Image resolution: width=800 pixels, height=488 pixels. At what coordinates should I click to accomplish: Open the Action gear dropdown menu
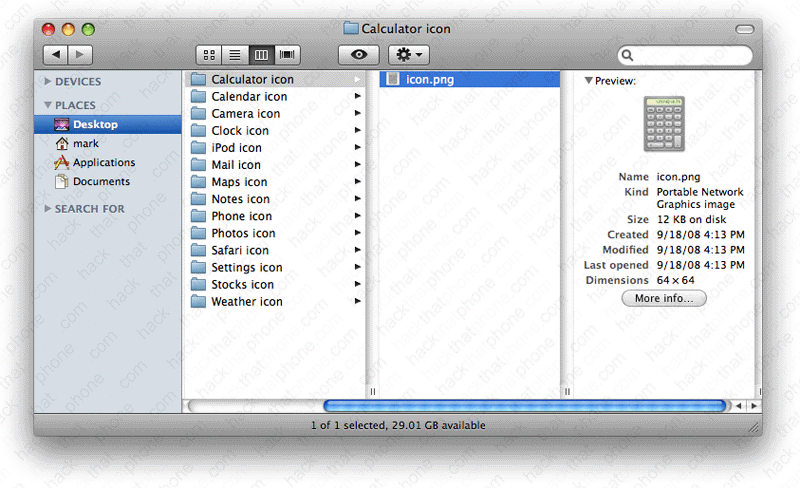(409, 55)
